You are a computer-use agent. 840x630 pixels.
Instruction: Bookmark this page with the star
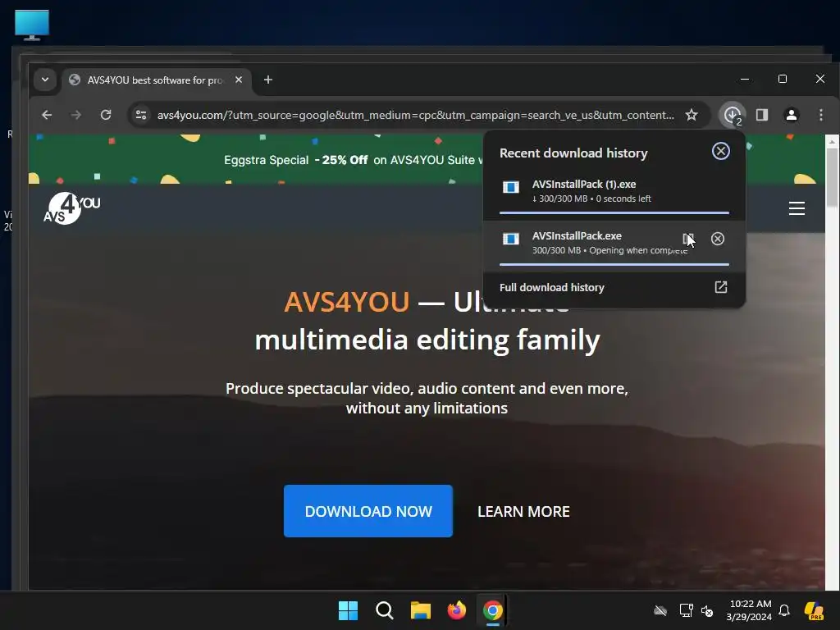(692, 115)
